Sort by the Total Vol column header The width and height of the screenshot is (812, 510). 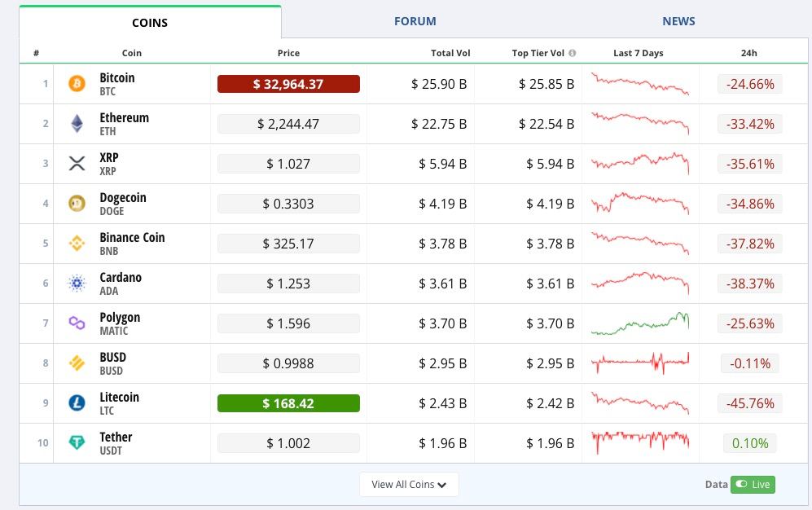pos(450,53)
